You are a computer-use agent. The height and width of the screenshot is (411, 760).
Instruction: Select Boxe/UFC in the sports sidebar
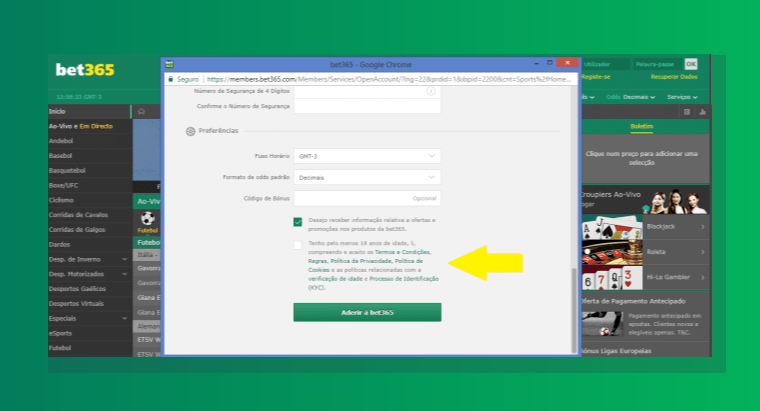89,185
